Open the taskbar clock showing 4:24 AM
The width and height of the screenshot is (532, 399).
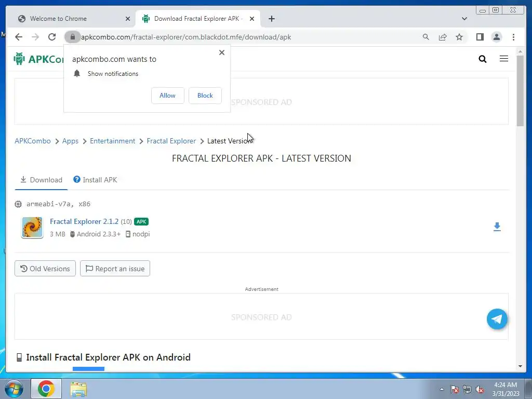(x=506, y=389)
